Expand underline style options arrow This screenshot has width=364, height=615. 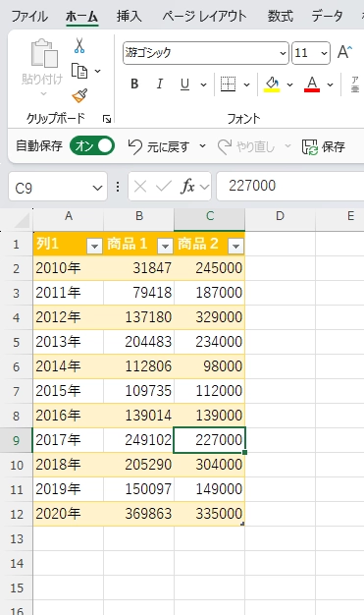pyautogui.click(x=203, y=84)
